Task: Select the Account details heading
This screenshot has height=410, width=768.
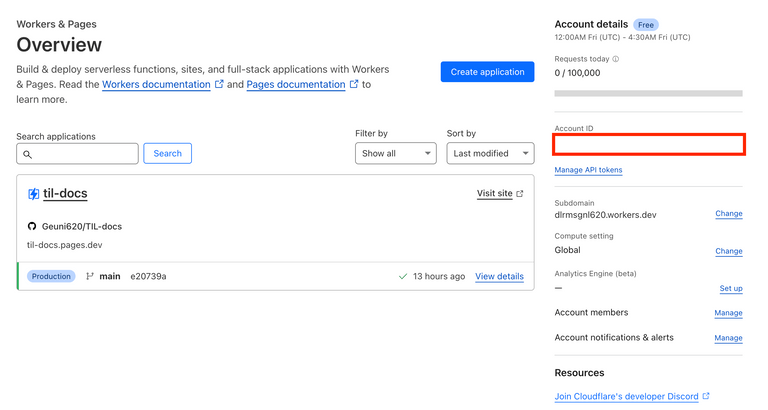Action: (x=591, y=24)
